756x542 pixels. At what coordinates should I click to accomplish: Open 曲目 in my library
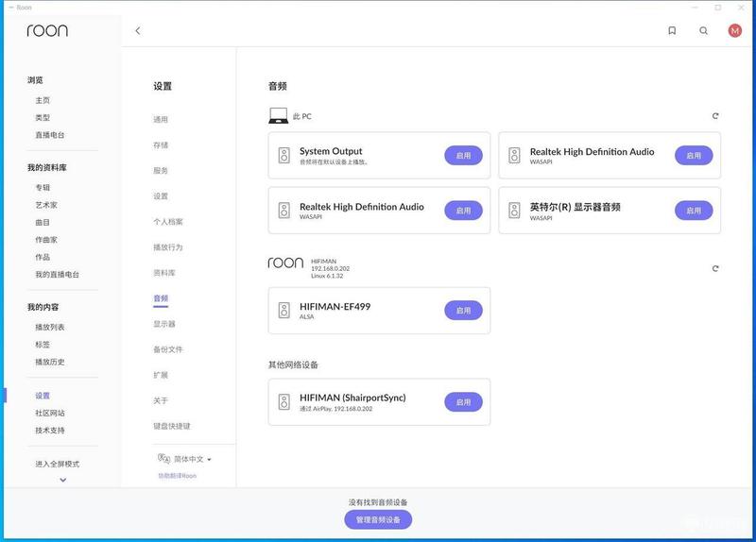point(43,222)
